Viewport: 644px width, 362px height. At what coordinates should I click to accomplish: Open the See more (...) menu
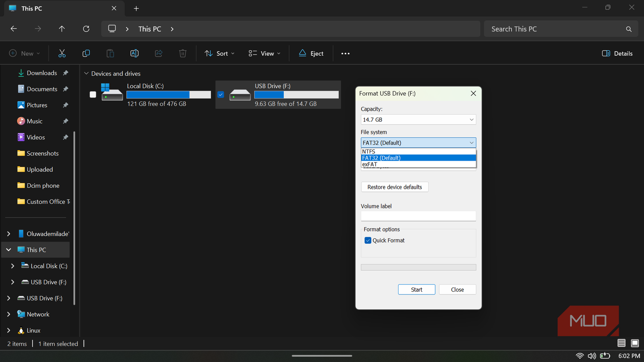coord(345,53)
